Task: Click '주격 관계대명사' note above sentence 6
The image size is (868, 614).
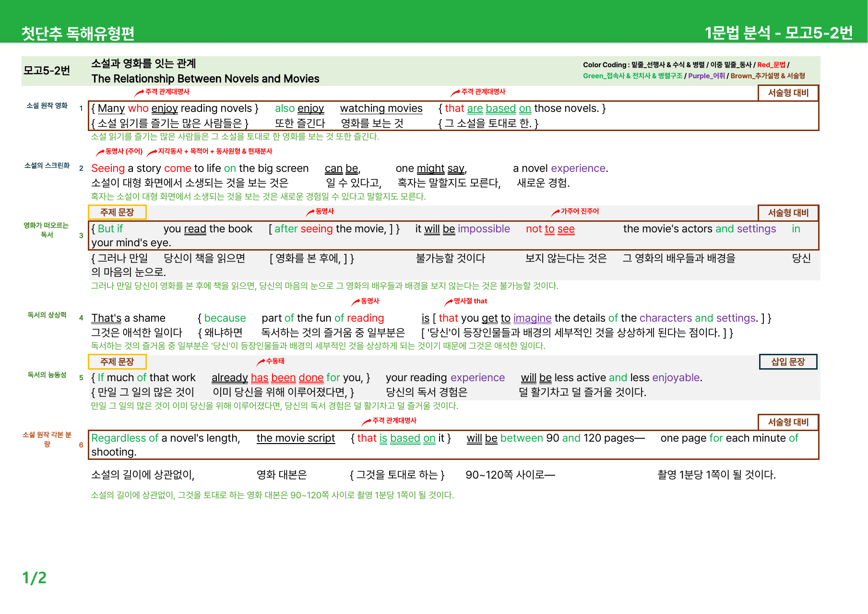Action: tap(394, 421)
